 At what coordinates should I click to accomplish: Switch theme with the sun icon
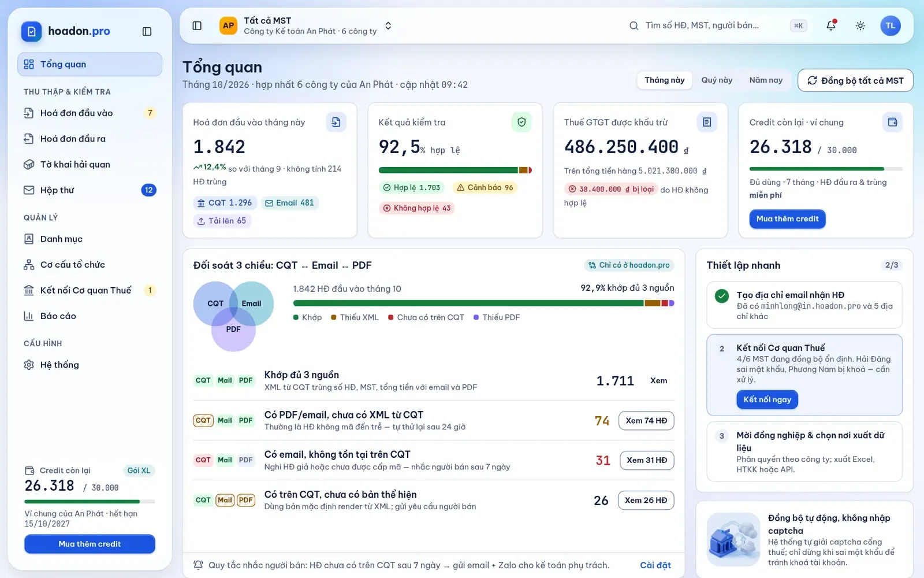point(860,25)
